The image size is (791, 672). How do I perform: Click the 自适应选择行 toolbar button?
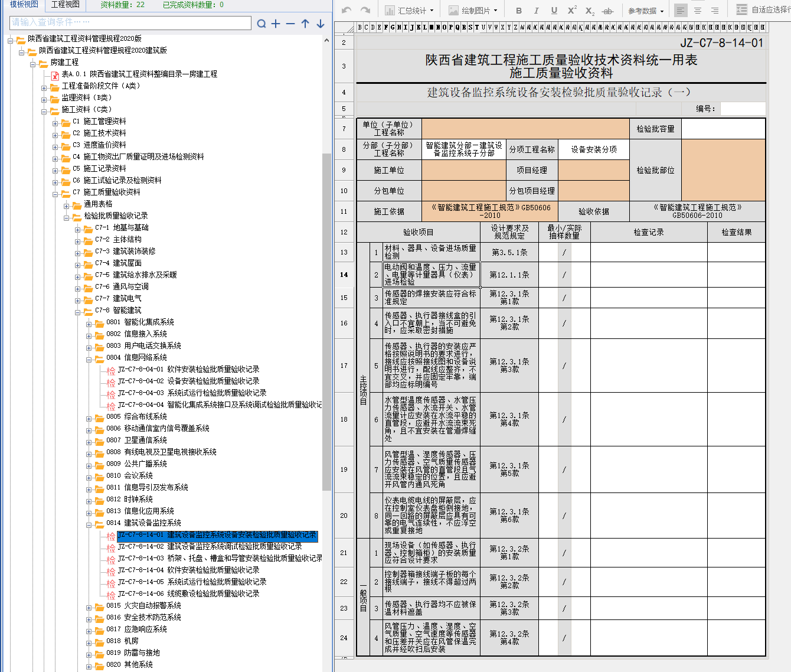(x=763, y=10)
